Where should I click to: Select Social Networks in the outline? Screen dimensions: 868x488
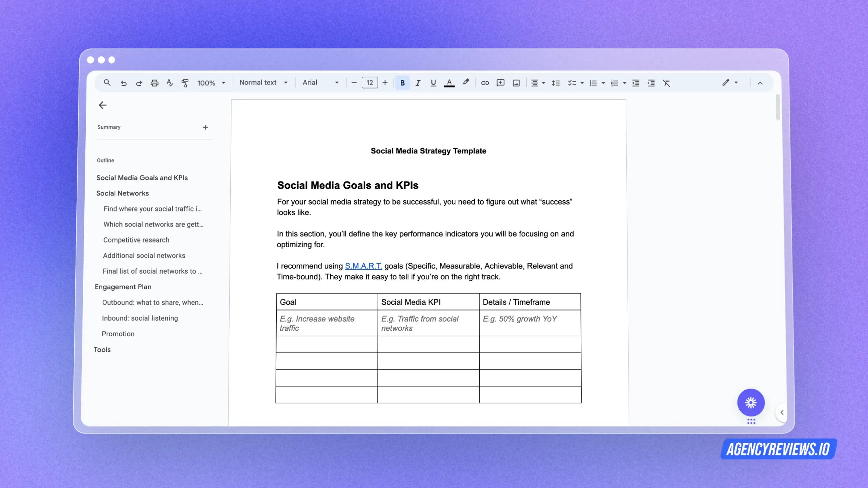[x=122, y=193]
